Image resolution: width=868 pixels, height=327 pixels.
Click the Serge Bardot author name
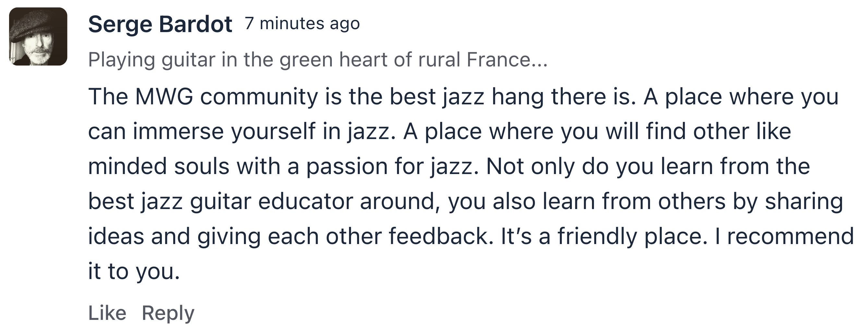(160, 25)
